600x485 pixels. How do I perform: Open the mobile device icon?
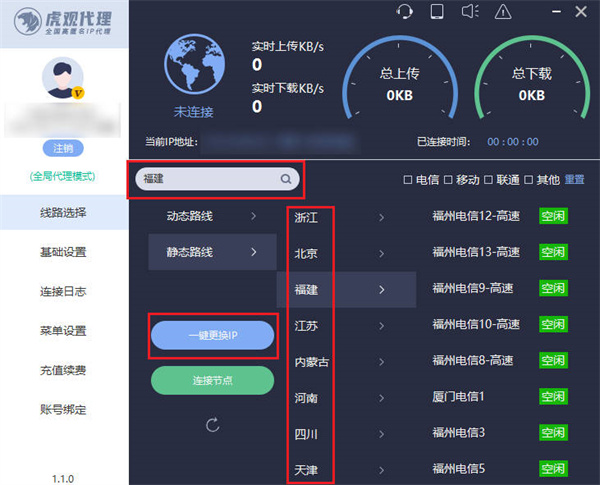[x=436, y=12]
